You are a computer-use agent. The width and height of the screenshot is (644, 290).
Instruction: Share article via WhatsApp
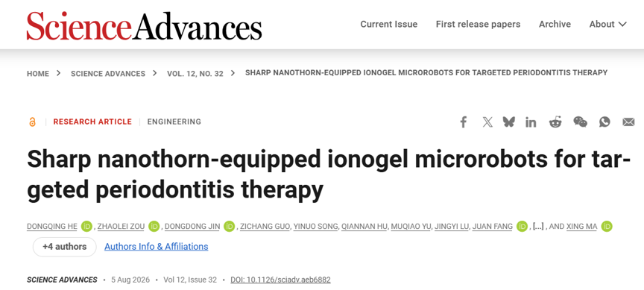click(x=604, y=122)
